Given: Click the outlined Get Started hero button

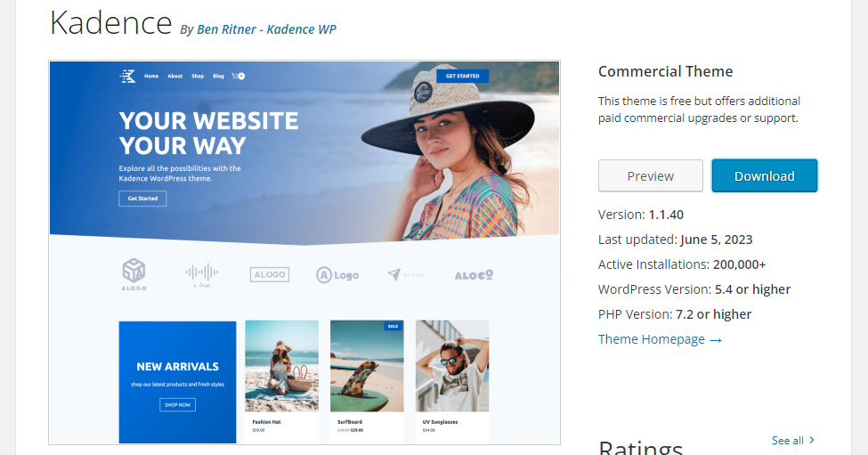Looking at the screenshot, I should (x=142, y=199).
